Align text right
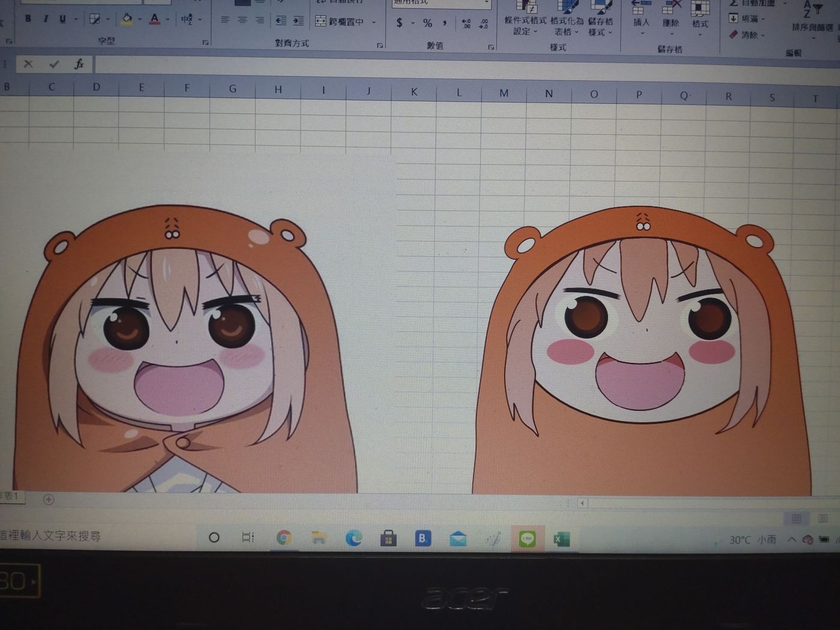The image size is (840, 630). tap(260, 20)
